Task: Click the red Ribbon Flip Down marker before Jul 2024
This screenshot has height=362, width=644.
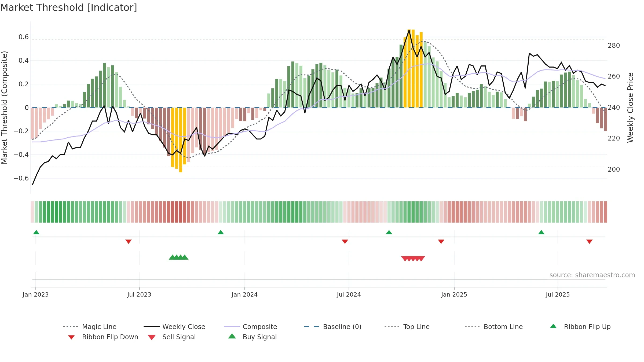Action: [345, 242]
